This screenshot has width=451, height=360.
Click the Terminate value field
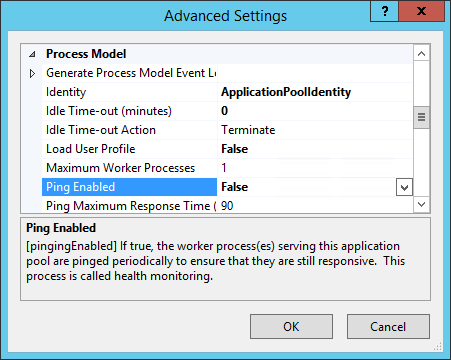click(315, 130)
